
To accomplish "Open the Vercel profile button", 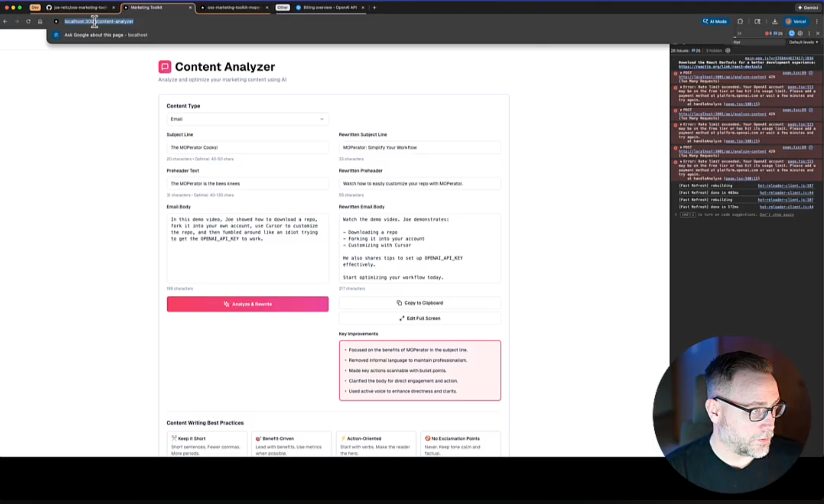I will coord(796,21).
